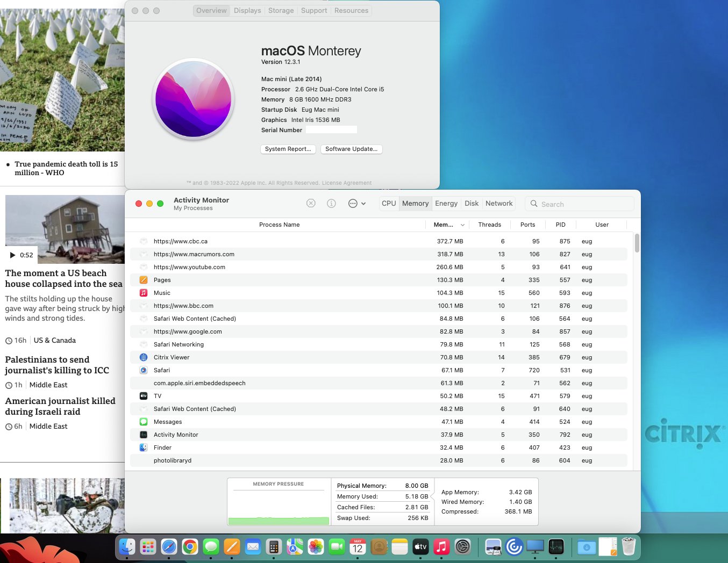This screenshot has width=728, height=563.
Task: Show the Network tab
Action: (x=499, y=204)
